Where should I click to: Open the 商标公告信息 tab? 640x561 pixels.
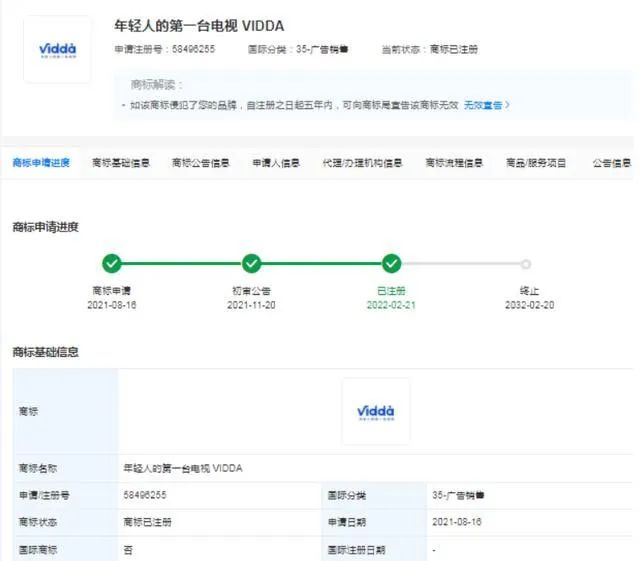coord(200,163)
